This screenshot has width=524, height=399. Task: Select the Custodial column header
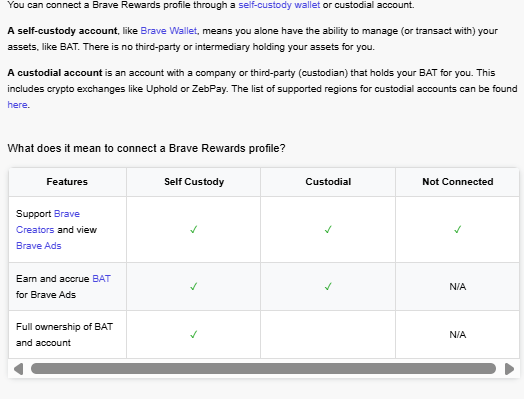pyautogui.click(x=328, y=182)
